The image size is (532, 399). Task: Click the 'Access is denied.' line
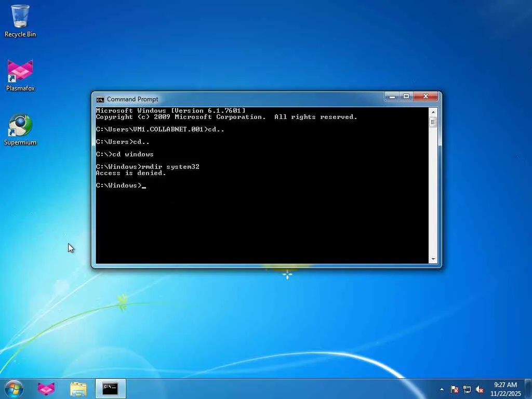[130, 173]
